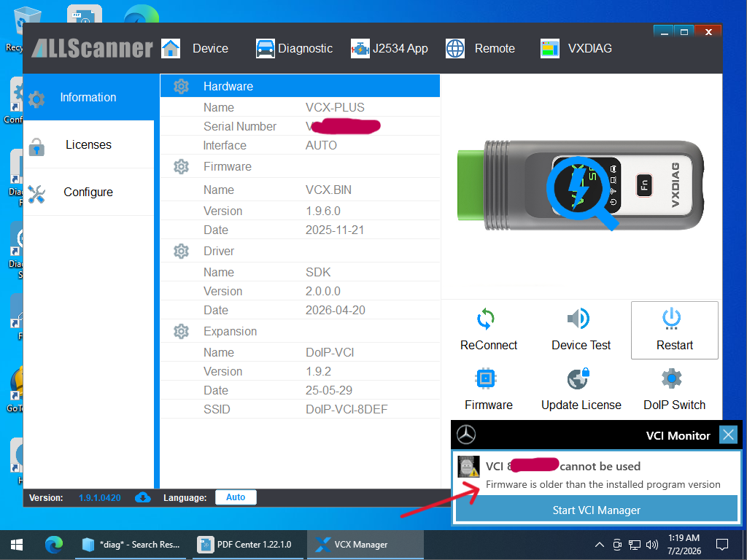
Task: Open the VXDIAG tab
Action: pos(589,49)
